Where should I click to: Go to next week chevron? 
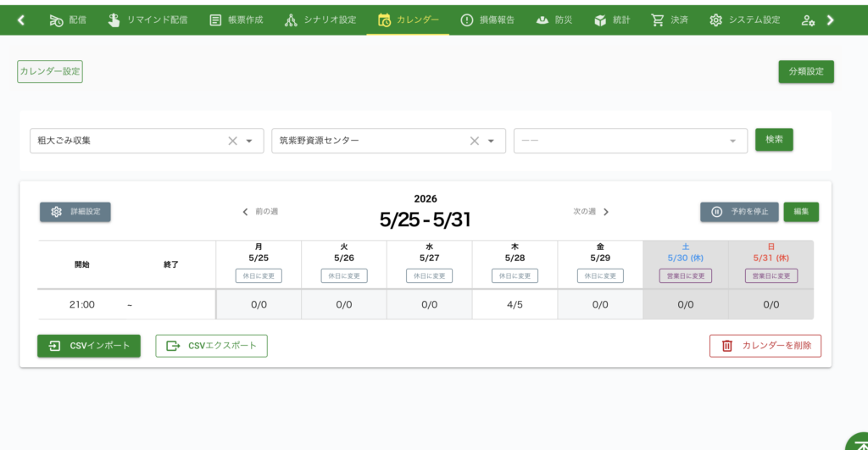point(606,212)
